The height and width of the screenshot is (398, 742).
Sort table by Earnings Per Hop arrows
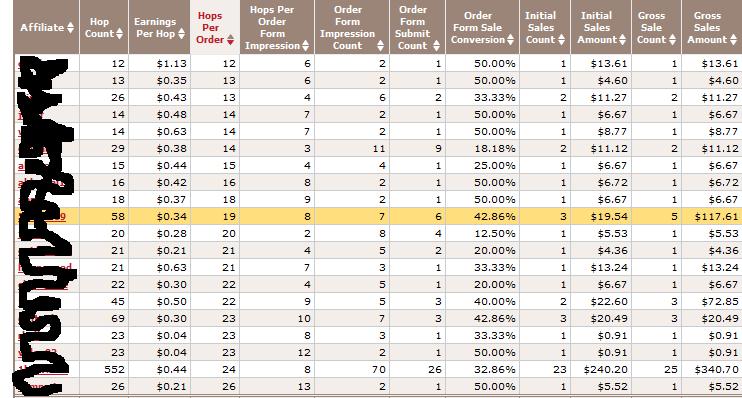tap(182, 34)
